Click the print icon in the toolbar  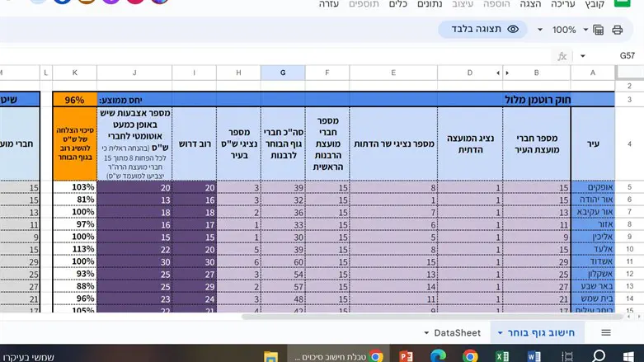click(x=618, y=30)
